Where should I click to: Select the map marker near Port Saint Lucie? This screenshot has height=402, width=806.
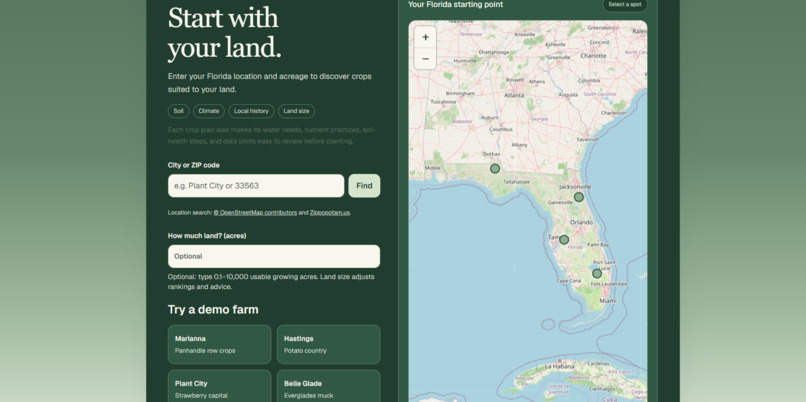[x=597, y=273]
